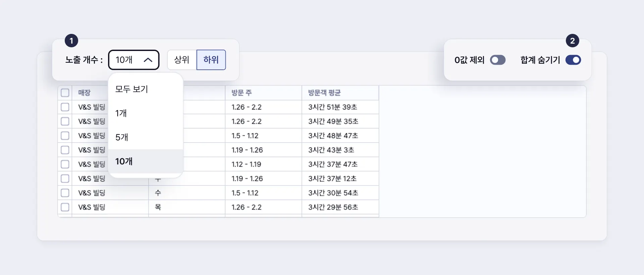Check the select-all checkbox in header row
The image size is (644, 275).
click(65, 93)
